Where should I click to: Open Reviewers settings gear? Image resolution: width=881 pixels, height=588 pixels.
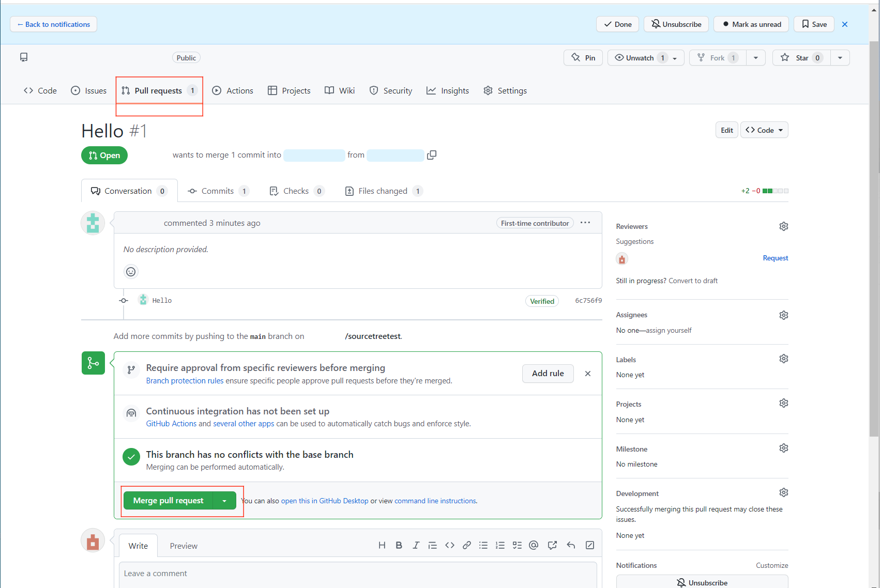tap(784, 226)
